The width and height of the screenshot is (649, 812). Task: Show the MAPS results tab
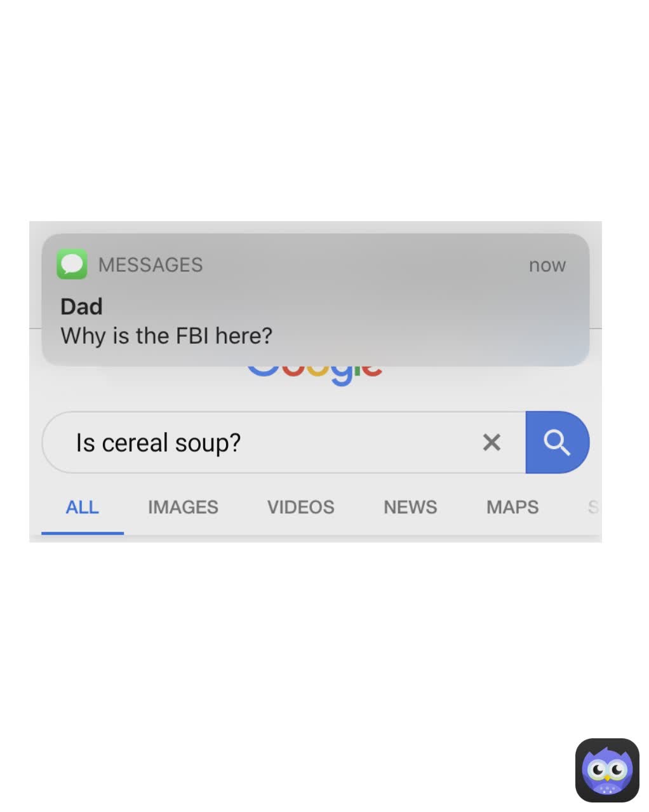pyautogui.click(x=512, y=507)
